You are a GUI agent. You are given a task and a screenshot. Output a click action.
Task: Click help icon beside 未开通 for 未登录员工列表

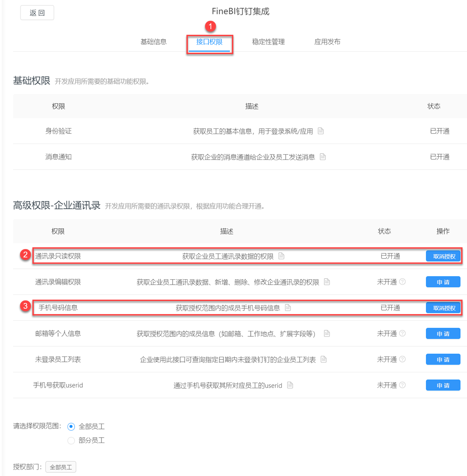coord(402,359)
